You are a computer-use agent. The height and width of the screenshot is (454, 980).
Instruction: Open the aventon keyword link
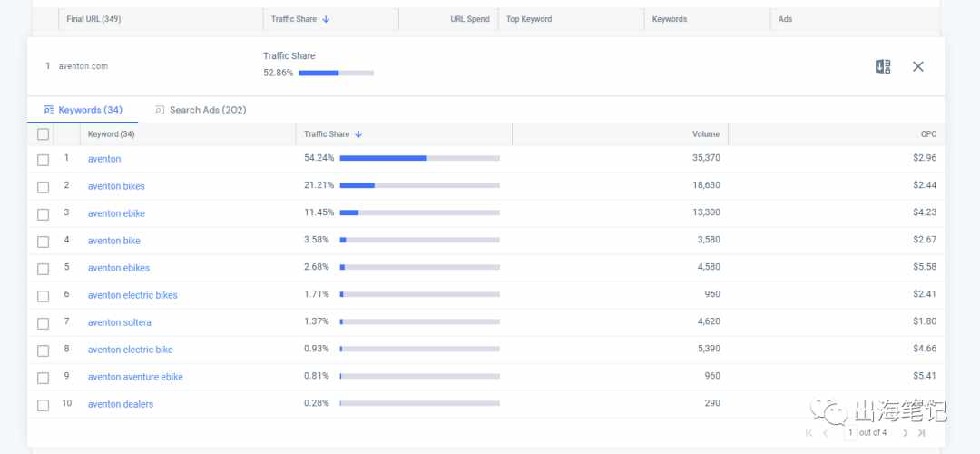point(104,159)
